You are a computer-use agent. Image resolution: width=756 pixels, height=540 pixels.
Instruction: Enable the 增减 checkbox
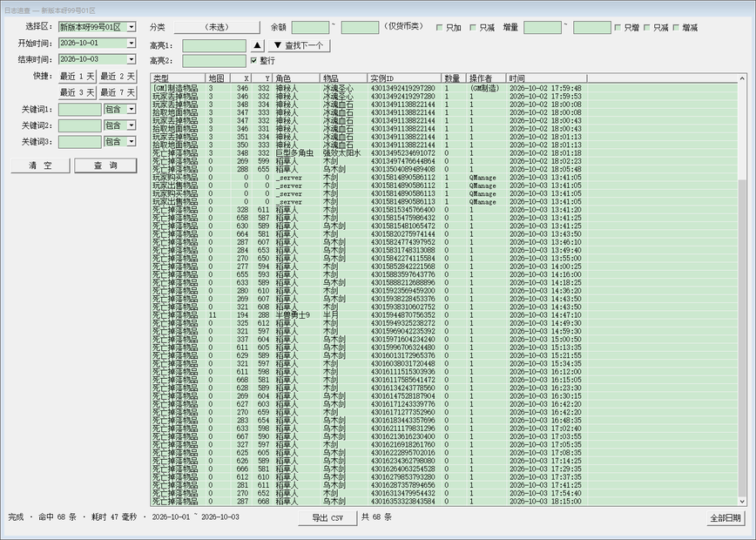tap(676, 28)
